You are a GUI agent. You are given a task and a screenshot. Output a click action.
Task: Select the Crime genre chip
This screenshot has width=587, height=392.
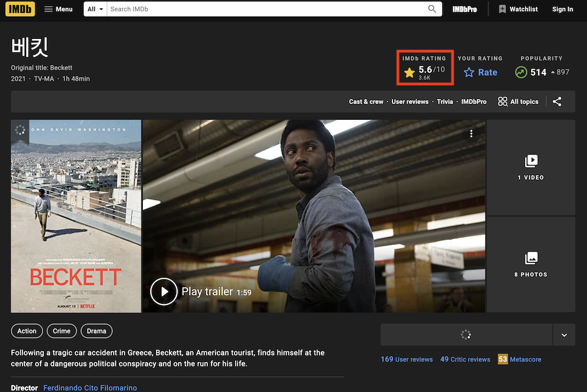coord(61,331)
